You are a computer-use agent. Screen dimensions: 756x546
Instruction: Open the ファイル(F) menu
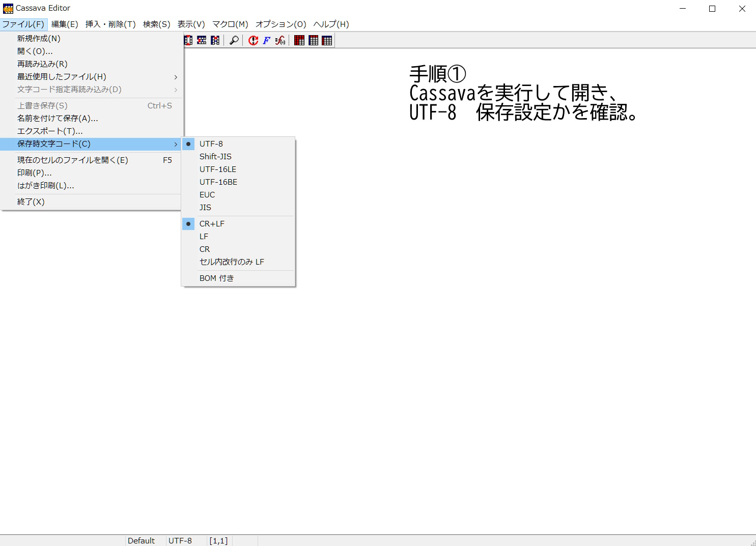[23, 24]
